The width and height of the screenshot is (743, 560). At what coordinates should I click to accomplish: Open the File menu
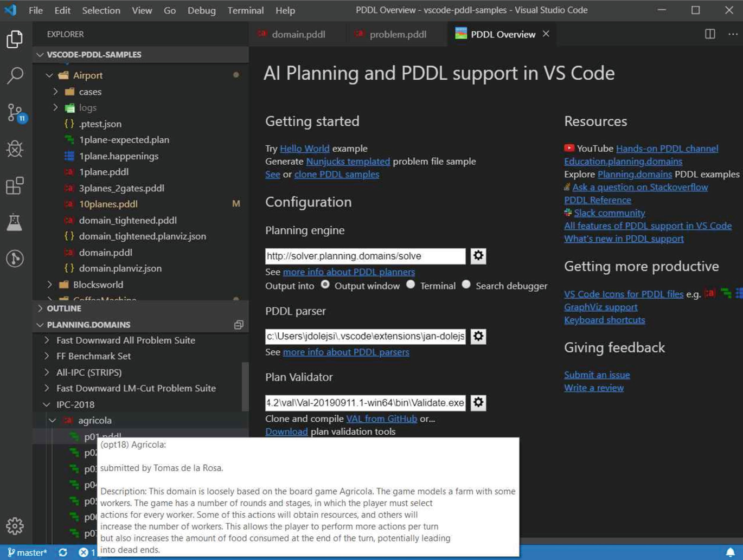(x=36, y=10)
